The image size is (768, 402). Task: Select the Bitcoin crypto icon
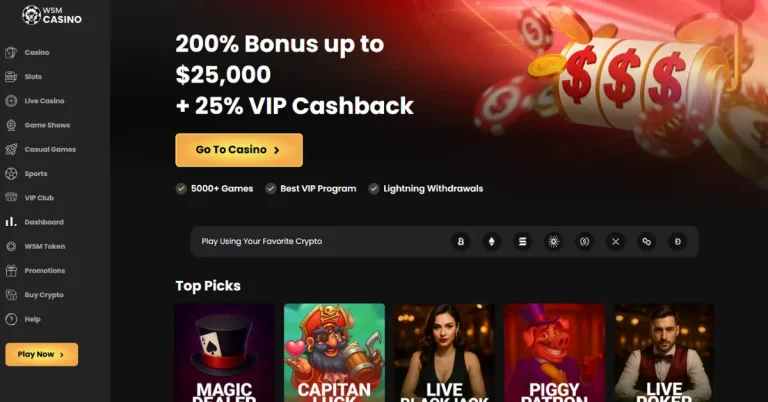click(460, 241)
